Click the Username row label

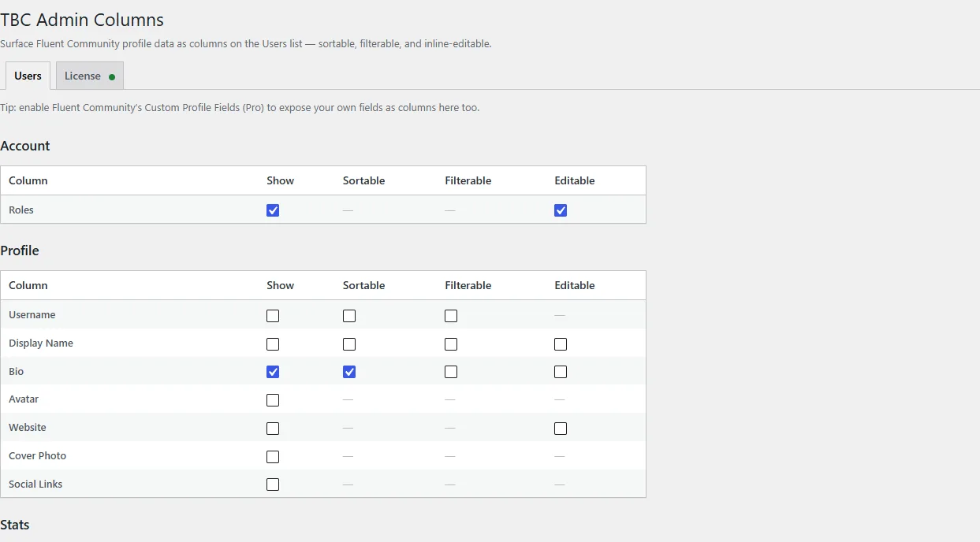tap(32, 315)
